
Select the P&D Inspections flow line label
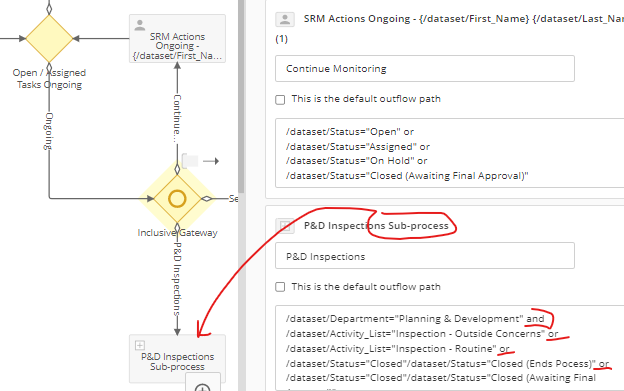click(x=177, y=279)
